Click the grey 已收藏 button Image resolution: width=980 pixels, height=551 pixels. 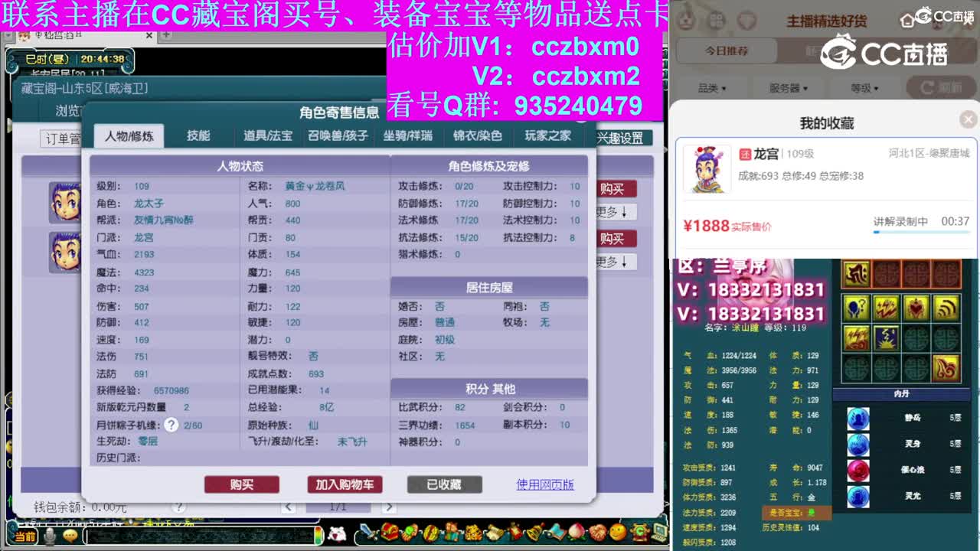point(445,484)
